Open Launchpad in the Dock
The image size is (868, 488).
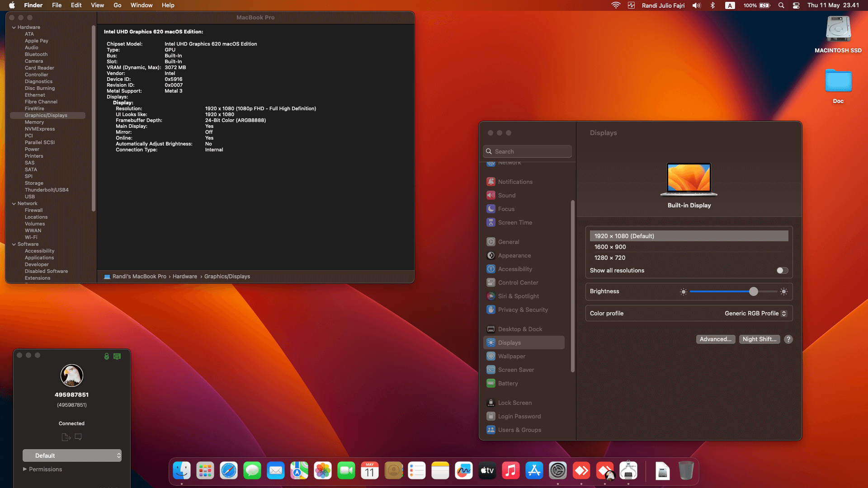click(205, 471)
